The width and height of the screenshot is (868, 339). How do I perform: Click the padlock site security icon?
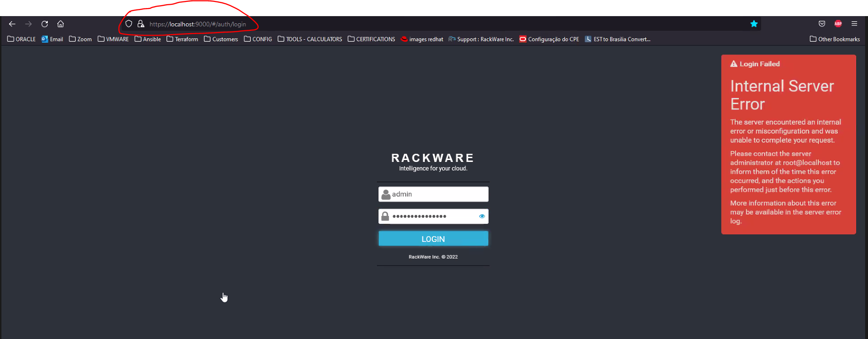140,24
